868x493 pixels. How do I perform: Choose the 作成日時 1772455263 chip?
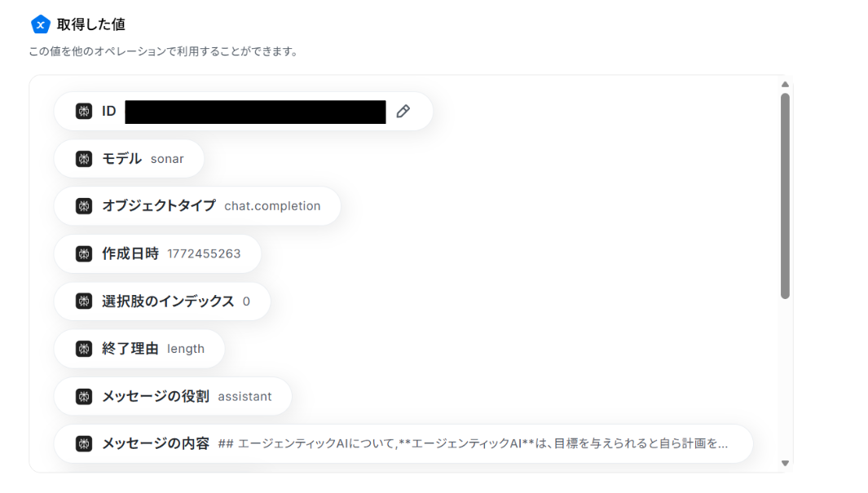coord(170,253)
